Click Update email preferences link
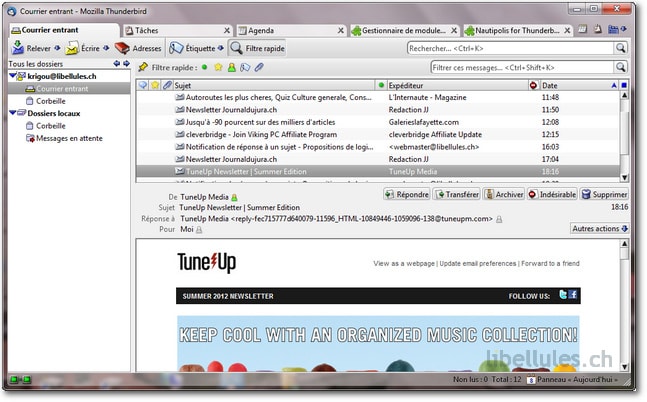647x402 pixels. click(x=478, y=263)
